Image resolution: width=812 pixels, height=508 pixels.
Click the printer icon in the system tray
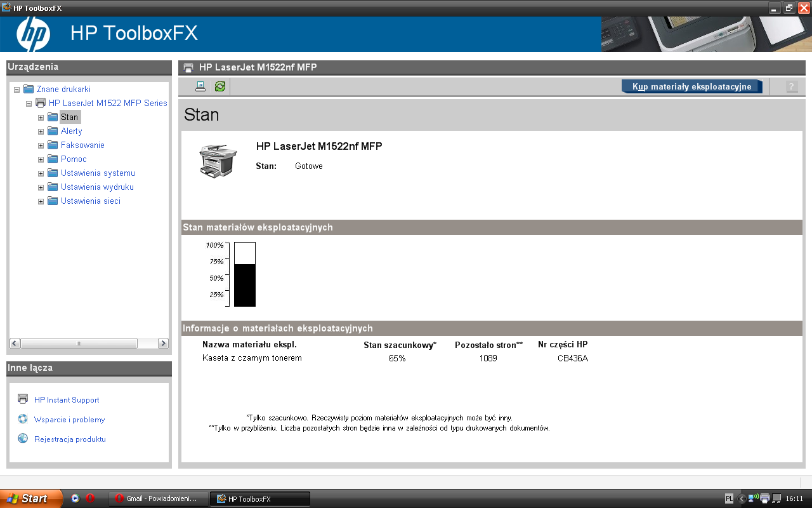[765, 498]
